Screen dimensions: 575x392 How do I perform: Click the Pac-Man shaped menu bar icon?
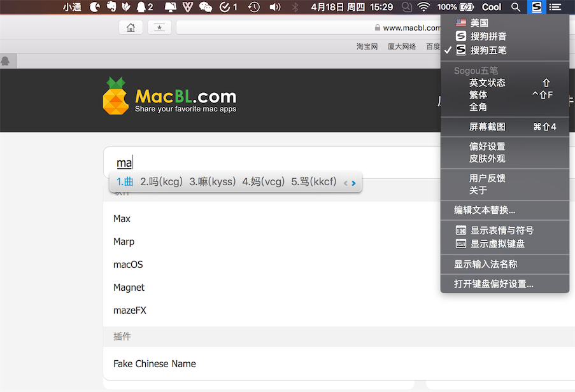click(x=95, y=7)
